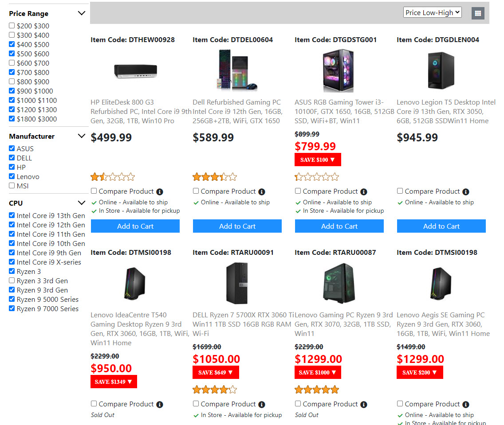This screenshot has width=504, height=425.
Task: Tick Compare Product for HP EliteDesk 800 G3
Action: 94,191
